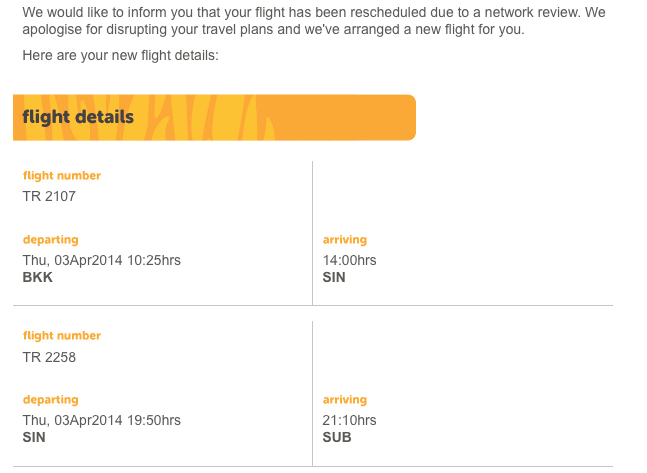Click the SIN arrival code of first flight
Image resolution: width=647 pixels, height=473 pixels.
(334, 277)
